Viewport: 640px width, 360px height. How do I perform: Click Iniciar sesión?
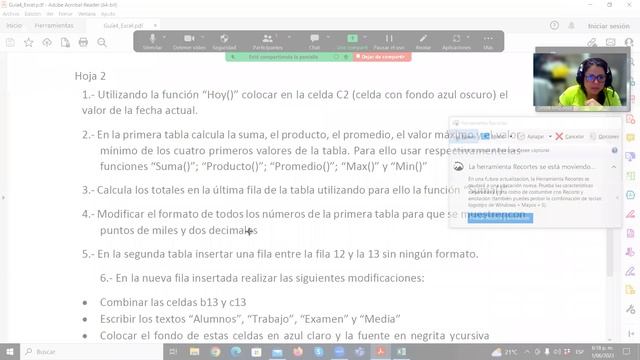click(609, 26)
